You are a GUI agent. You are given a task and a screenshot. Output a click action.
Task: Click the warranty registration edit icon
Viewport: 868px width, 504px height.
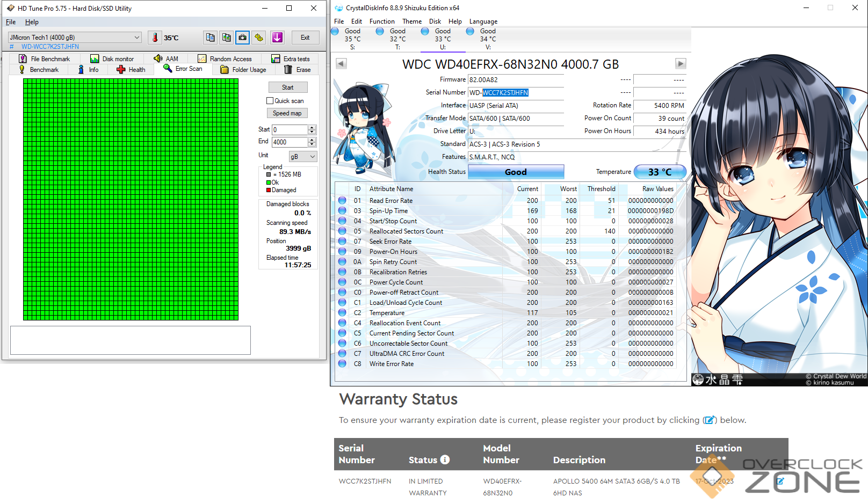pyautogui.click(x=780, y=481)
